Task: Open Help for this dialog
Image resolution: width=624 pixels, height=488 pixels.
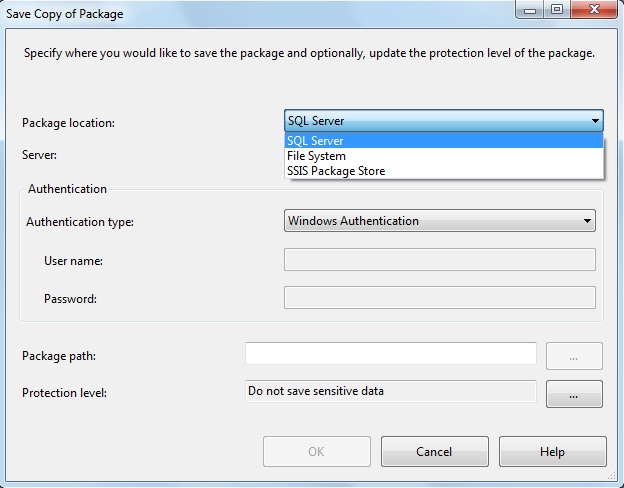Action: 552,452
